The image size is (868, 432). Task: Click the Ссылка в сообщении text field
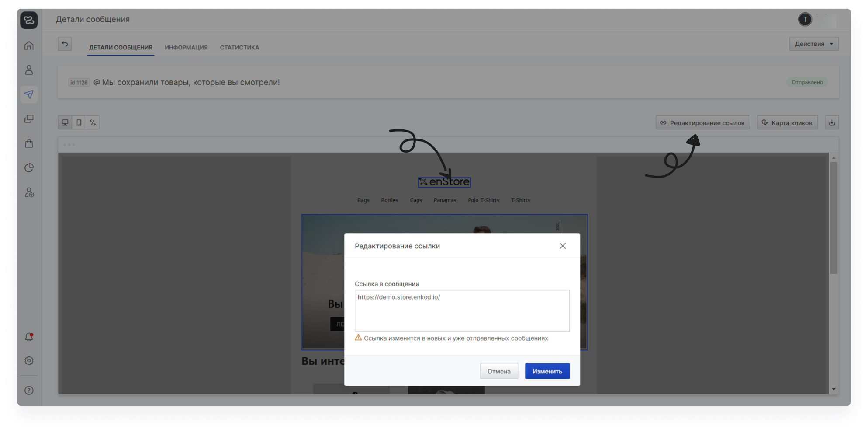pyautogui.click(x=462, y=311)
